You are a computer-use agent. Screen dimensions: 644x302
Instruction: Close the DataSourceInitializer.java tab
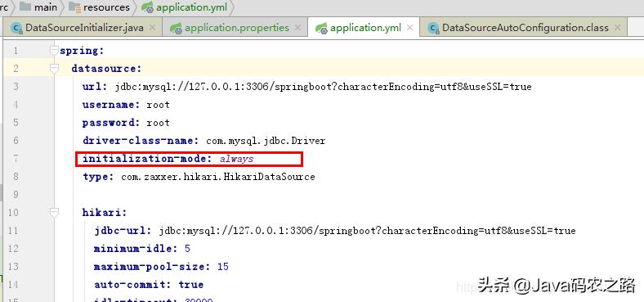152,28
